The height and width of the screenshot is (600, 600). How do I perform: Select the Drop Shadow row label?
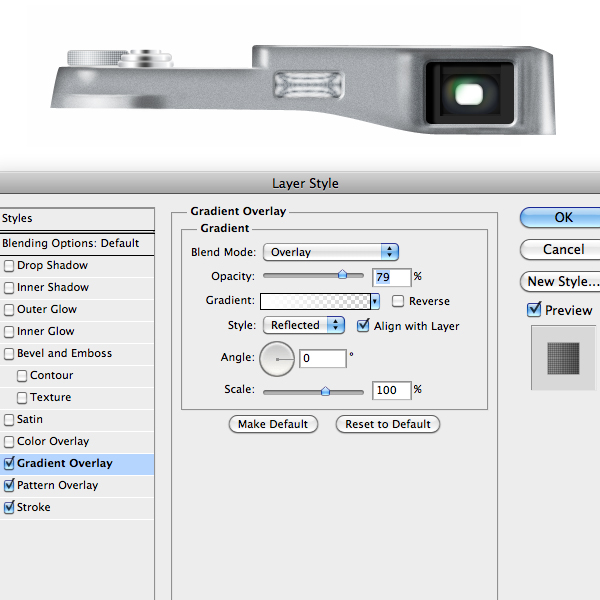pos(52,266)
